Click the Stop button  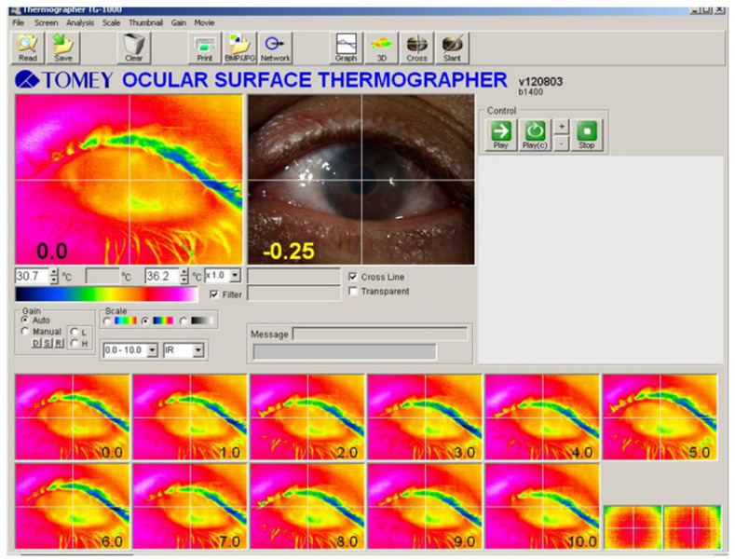pos(586,135)
